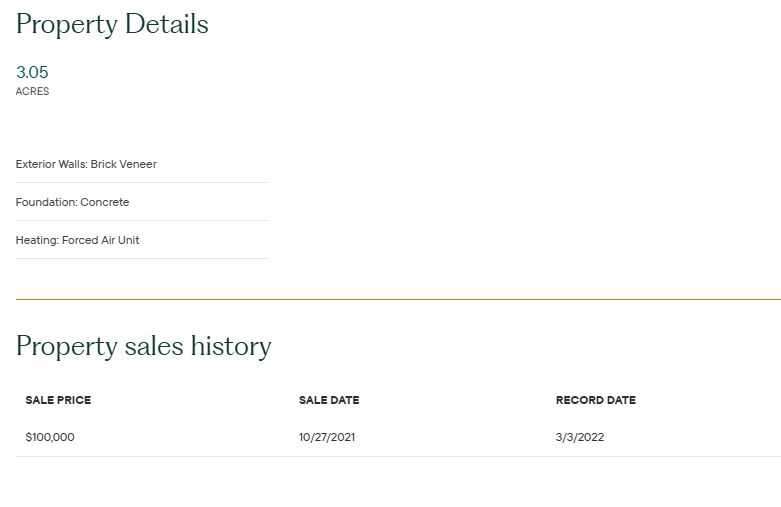Click the Property sales history heading

coord(143,346)
